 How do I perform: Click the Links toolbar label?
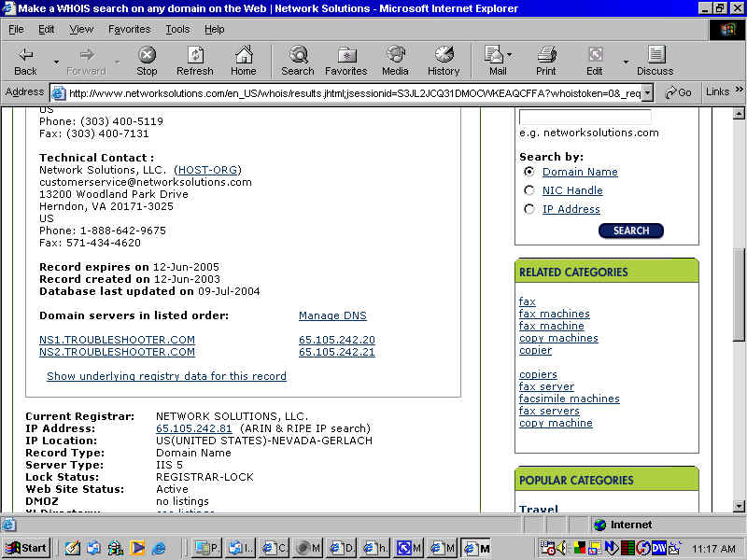717,91
